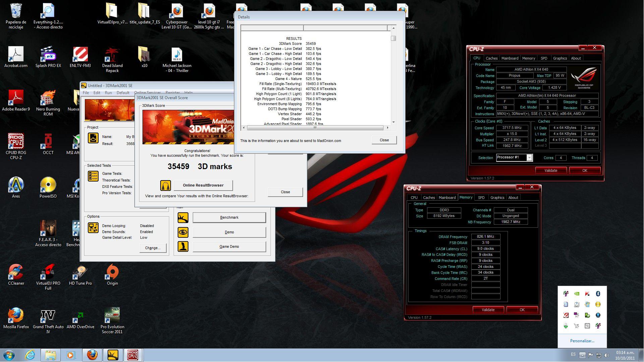
Task: Open Run menu in 3DMark2001 SE
Action: pos(108,93)
